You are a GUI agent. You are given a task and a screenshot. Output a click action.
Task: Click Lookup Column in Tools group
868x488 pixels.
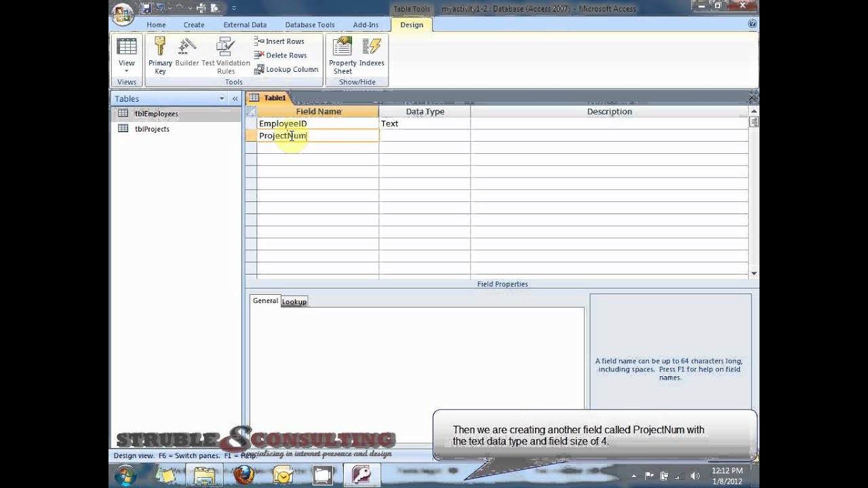(x=285, y=69)
